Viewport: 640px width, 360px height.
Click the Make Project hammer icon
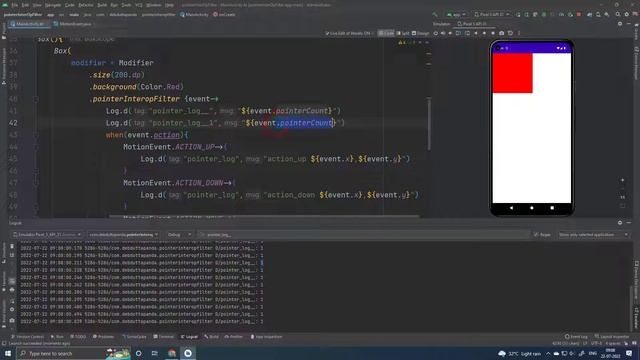coord(435,14)
